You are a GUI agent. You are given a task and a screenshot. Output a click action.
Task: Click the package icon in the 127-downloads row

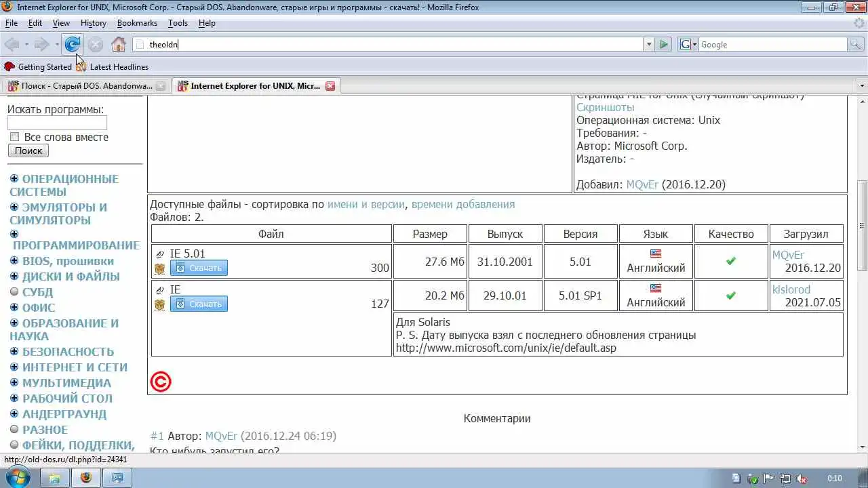pyautogui.click(x=160, y=304)
